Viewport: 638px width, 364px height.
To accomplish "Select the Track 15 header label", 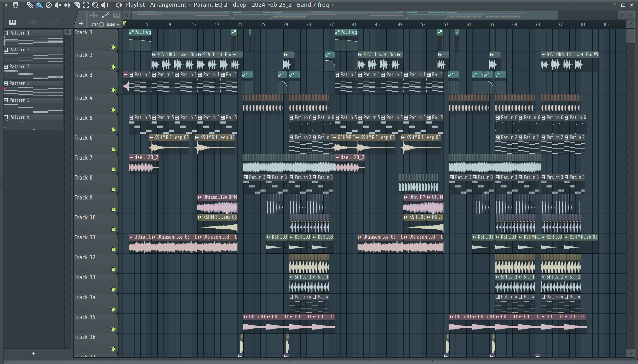I will click(85, 317).
